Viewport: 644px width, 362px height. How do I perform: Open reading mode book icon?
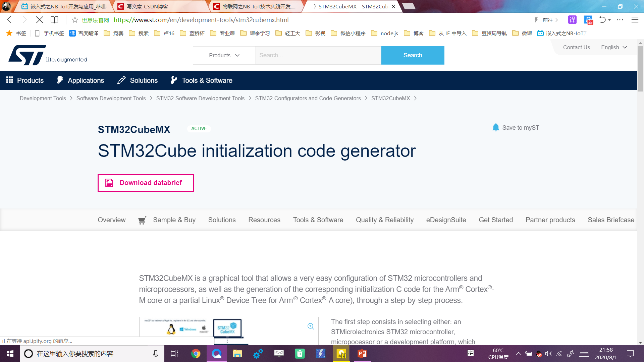(x=54, y=20)
